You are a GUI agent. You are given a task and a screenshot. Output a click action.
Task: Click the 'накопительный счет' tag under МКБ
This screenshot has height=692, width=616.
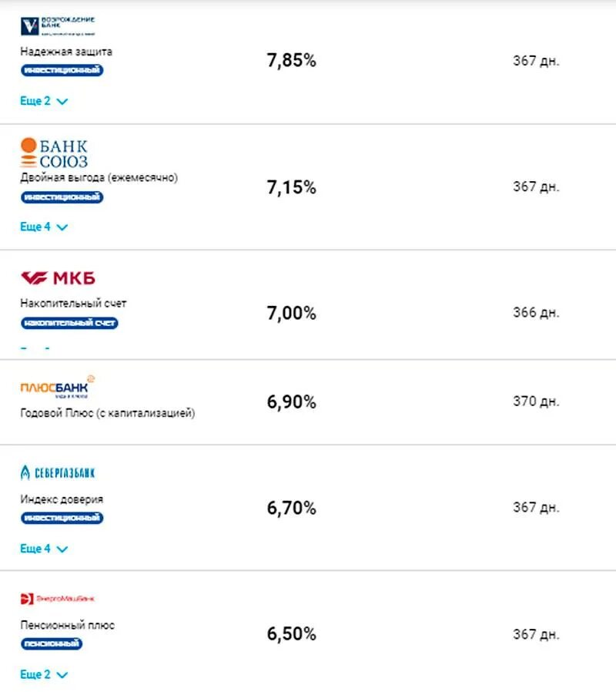pyautogui.click(x=69, y=323)
